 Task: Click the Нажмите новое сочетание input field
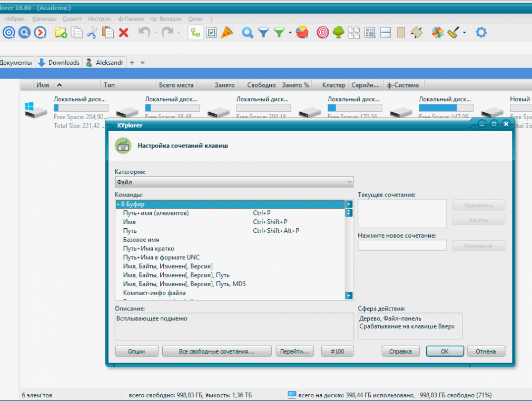click(402, 246)
